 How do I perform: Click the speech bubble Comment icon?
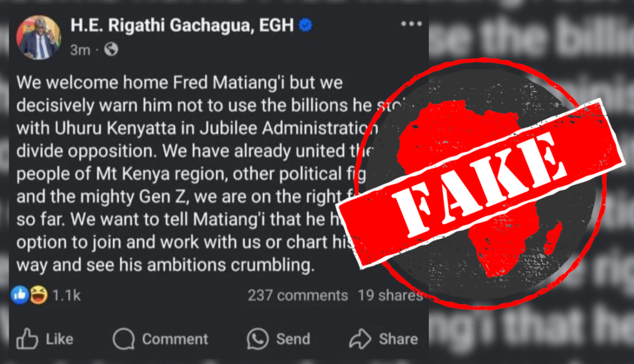click(x=124, y=339)
